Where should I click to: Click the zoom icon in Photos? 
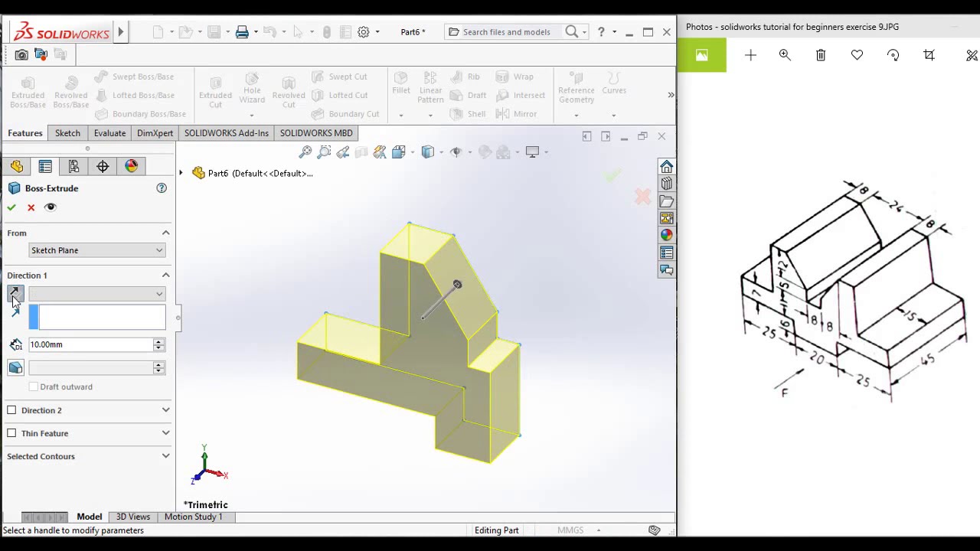[x=785, y=55]
